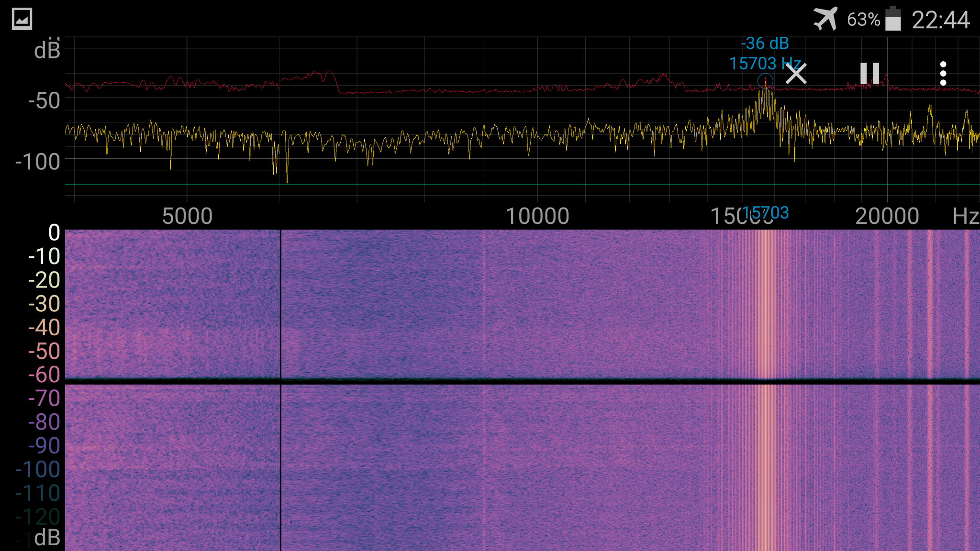Dismiss the frequency marker with the X icon
The width and height of the screenshot is (980, 551).
pyautogui.click(x=796, y=74)
